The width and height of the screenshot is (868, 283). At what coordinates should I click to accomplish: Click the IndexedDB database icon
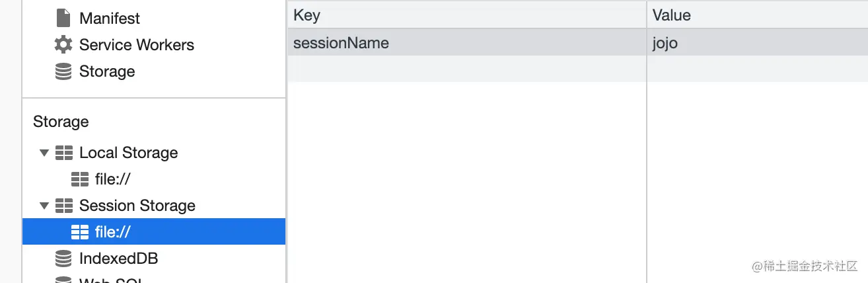pos(63,258)
